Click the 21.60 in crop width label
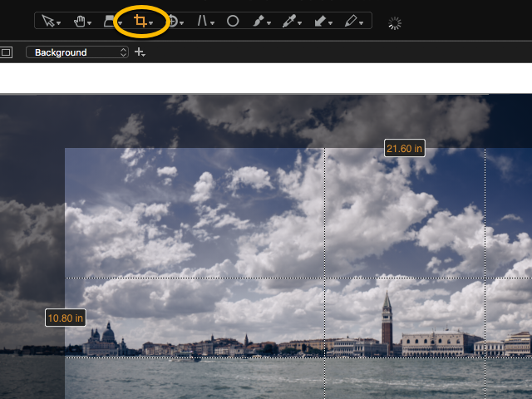 pos(405,148)
